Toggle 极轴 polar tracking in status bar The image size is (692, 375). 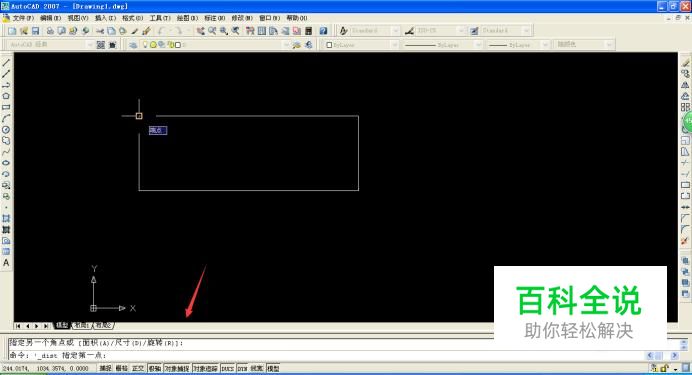point(154,368)
